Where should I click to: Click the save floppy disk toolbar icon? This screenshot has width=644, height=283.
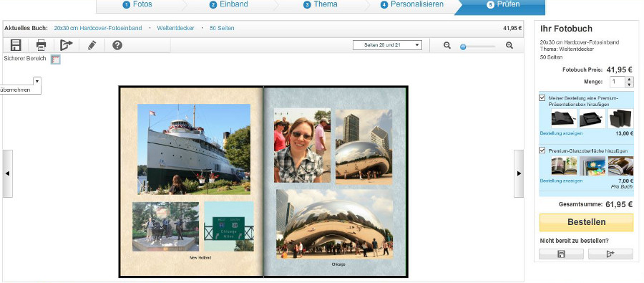coord(16,45)
